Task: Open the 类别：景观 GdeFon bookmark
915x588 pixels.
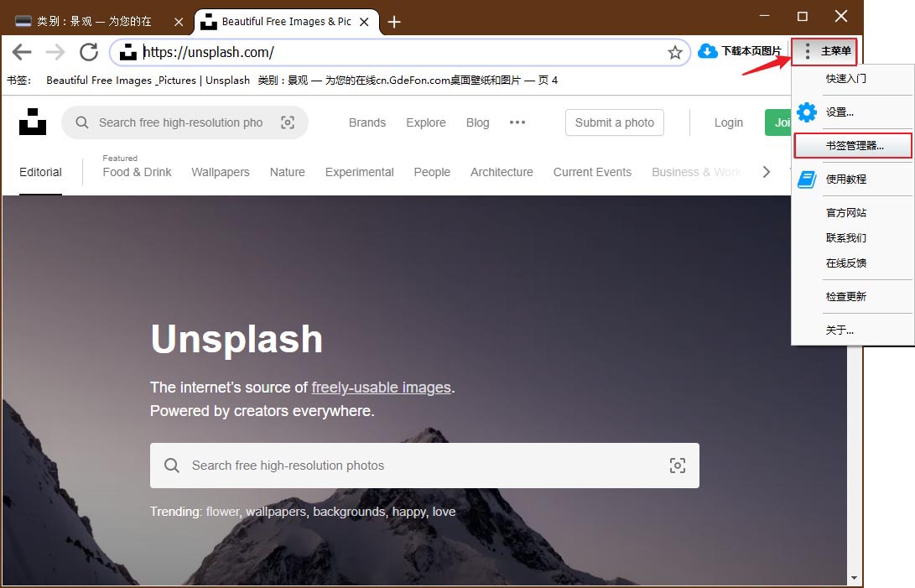Action: 408,80
